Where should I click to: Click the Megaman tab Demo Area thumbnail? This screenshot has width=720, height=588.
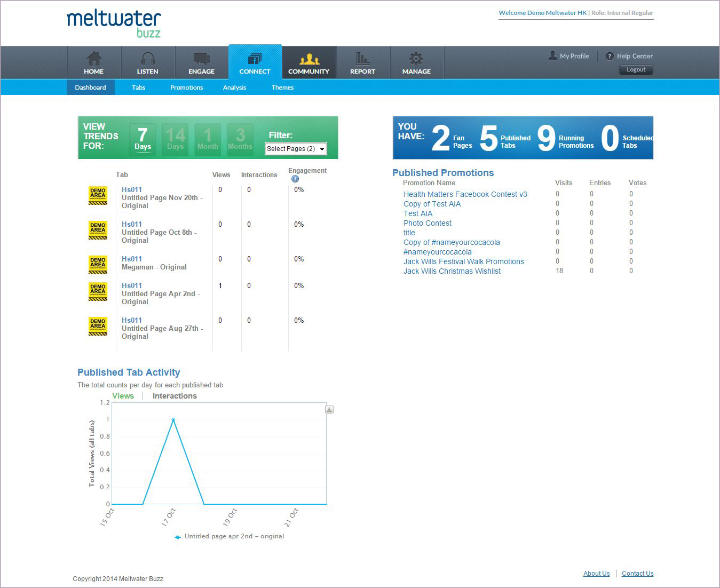click(98, 265)
